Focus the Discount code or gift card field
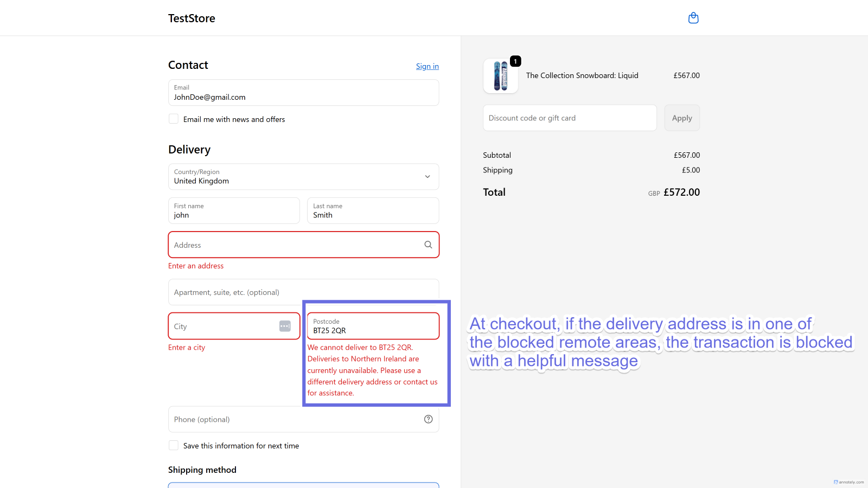 [x=570, y=118]
